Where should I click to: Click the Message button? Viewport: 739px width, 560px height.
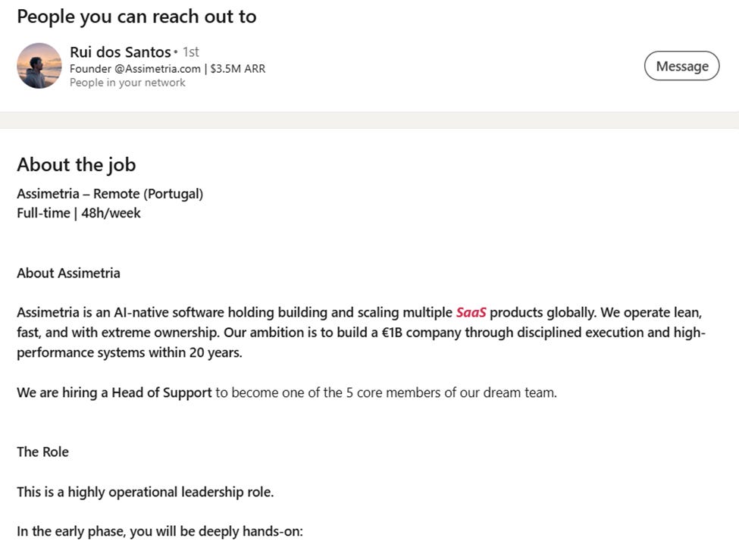coord(681,66)
